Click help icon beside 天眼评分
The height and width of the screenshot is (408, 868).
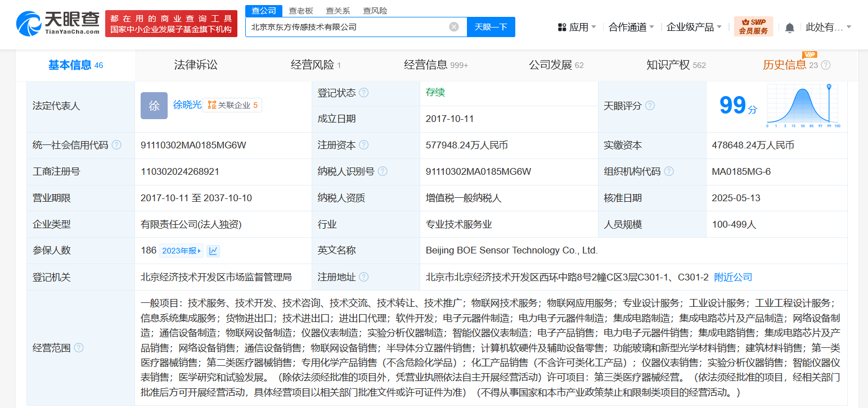click(650, 106)
